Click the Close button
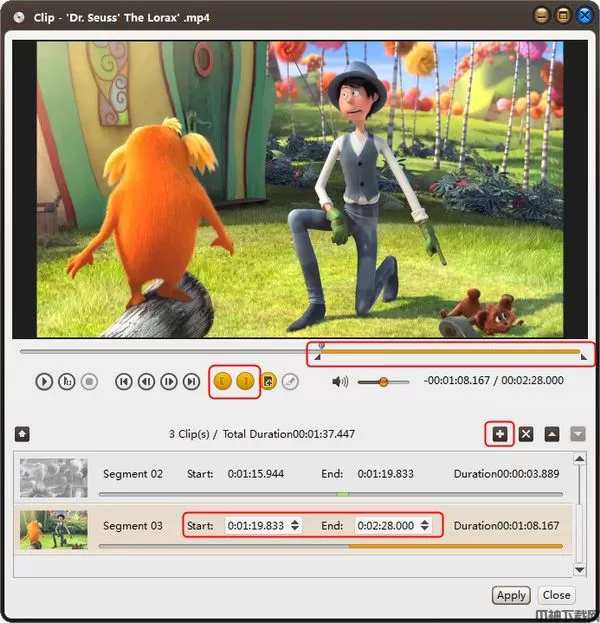 (556, 595)
